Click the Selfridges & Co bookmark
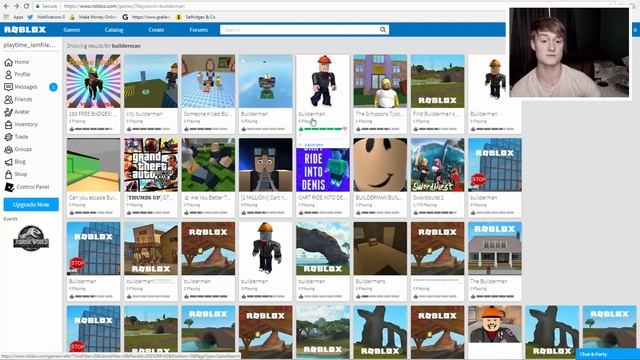640x360 pixels. pyautogui.click(x=196, y=17)
